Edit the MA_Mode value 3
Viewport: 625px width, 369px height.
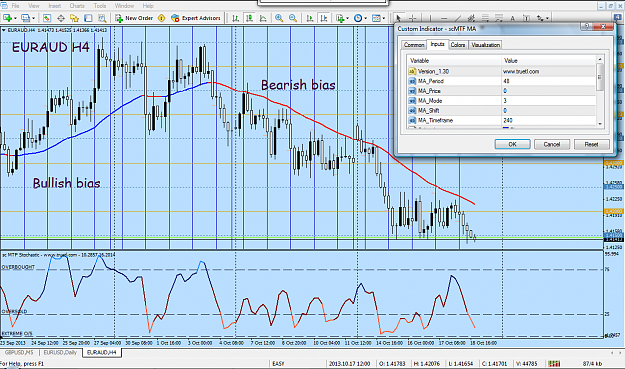pos(548,101)
